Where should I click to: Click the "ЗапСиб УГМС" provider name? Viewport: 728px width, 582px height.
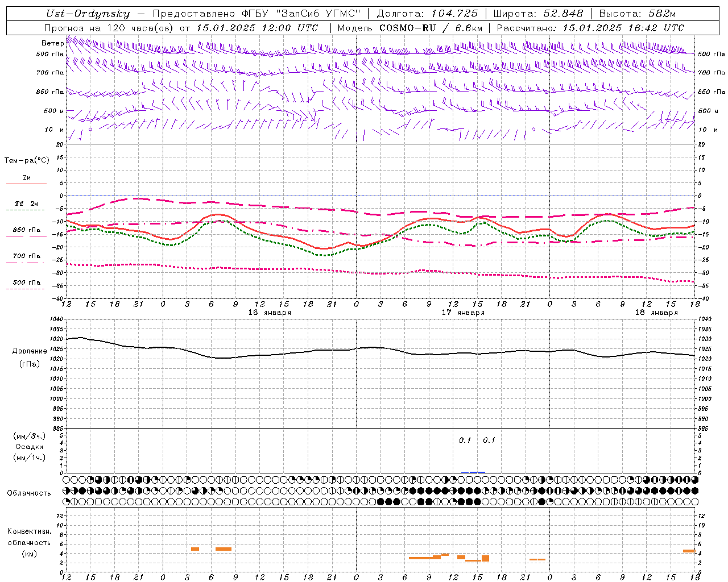318,14
